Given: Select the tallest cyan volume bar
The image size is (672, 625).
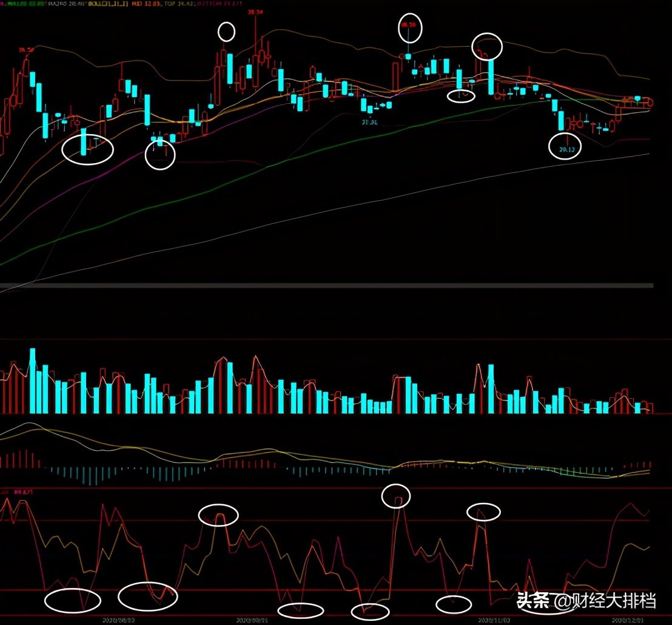Looking at the screenshot, I should pos(33,380).
